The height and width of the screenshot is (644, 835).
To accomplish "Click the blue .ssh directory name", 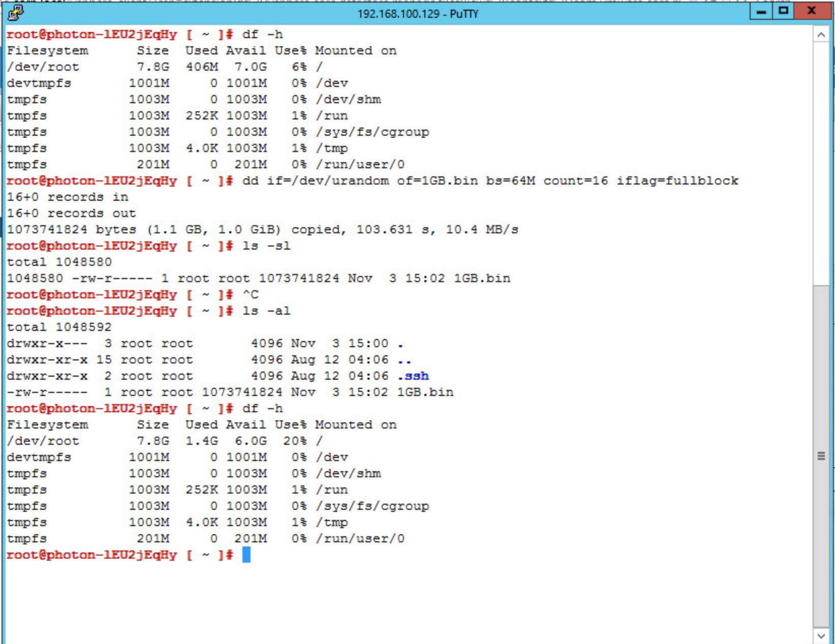I will [x=413, y=376].
